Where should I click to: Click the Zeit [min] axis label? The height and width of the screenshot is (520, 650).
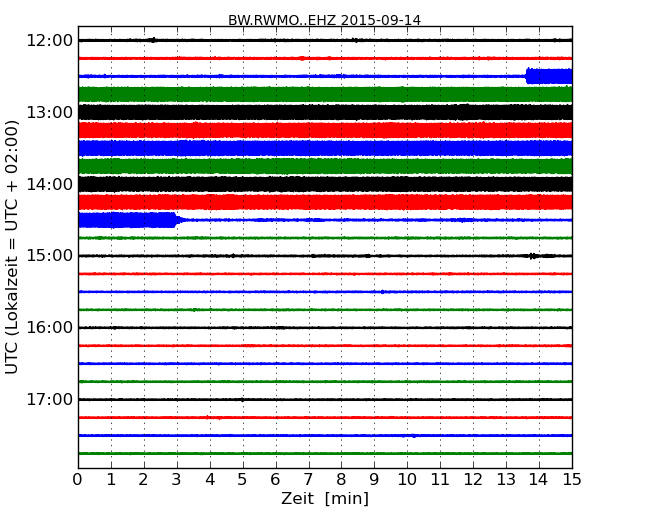(325, 498)
